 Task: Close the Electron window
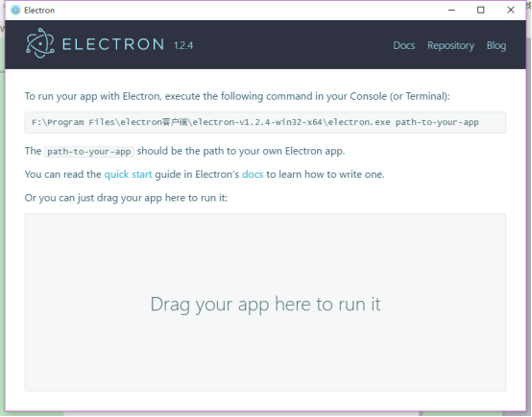pos(510,11)
